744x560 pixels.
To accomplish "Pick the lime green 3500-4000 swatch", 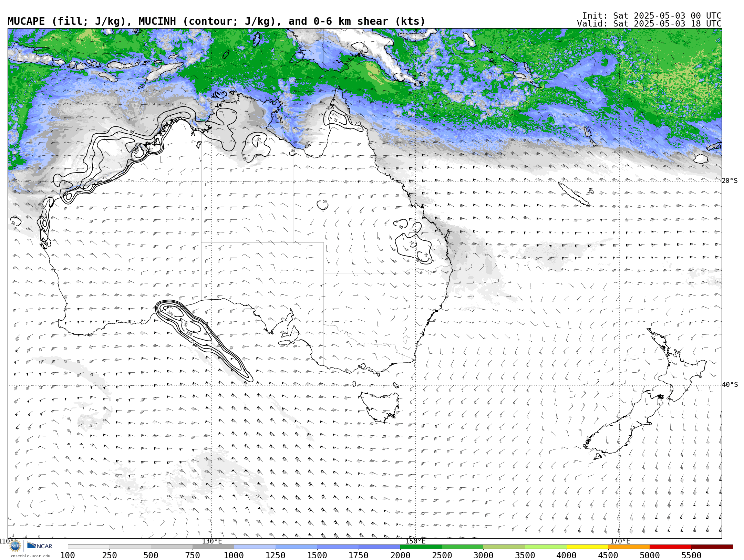I will [546, 547].
